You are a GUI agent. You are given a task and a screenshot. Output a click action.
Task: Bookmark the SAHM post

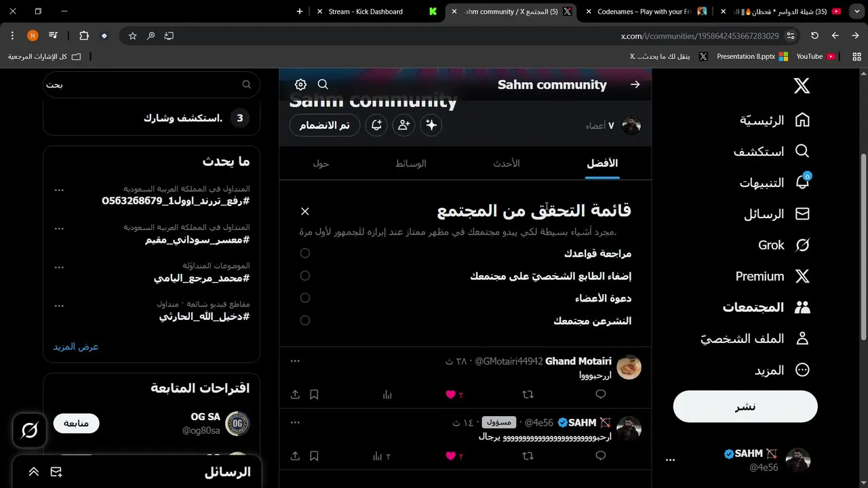point(314,456)
